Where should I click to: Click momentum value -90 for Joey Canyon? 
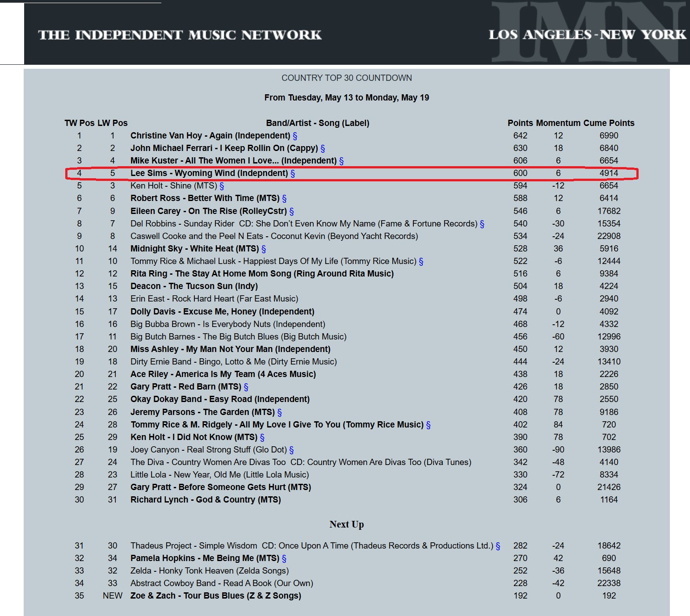click(x=558, y=450)
